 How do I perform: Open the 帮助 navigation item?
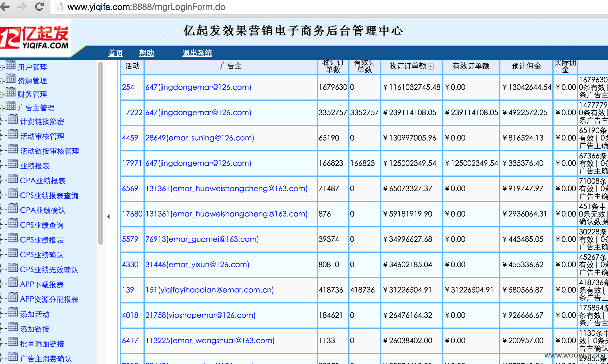pos(147,53)
